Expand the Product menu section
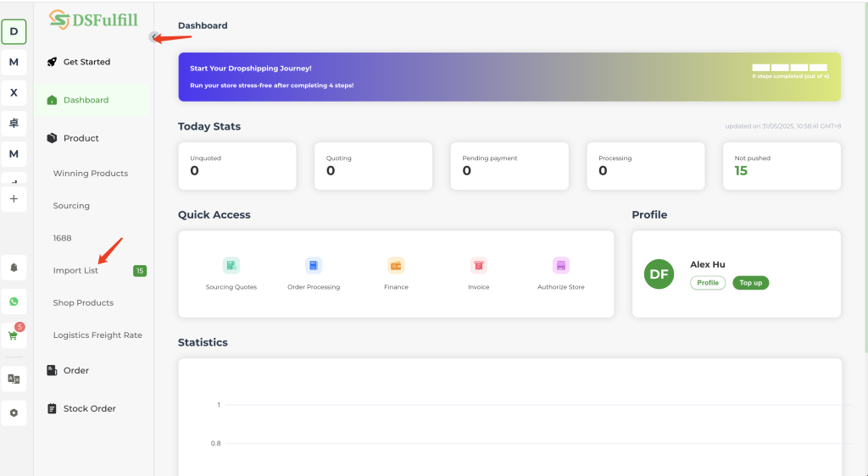 [81, 138]
